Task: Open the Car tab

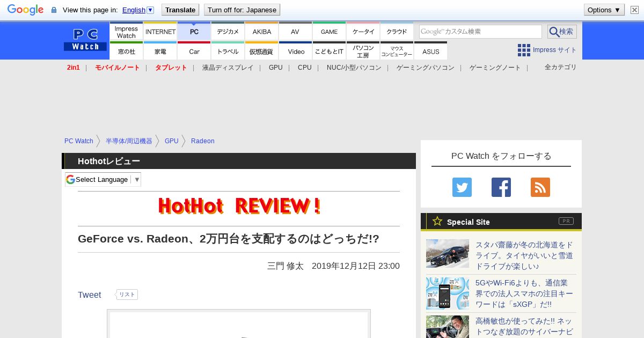Action: 194,51
